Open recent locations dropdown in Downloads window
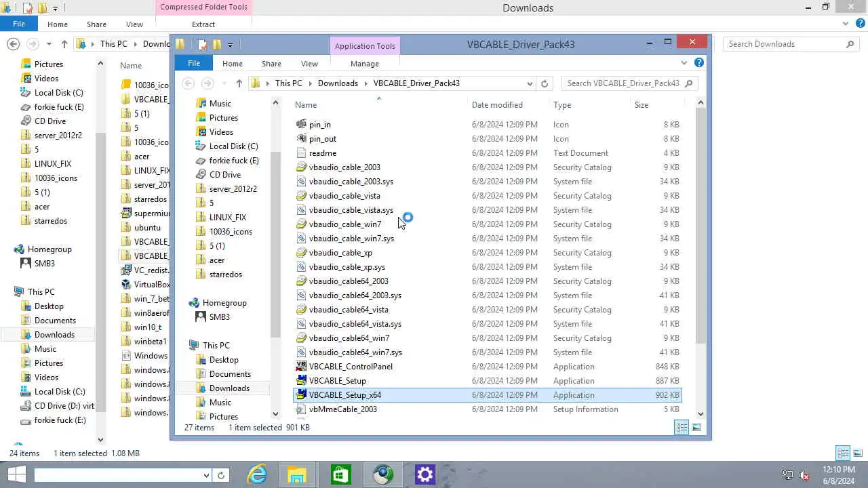Viewport: 868px width, 488px height. (49, 44)
